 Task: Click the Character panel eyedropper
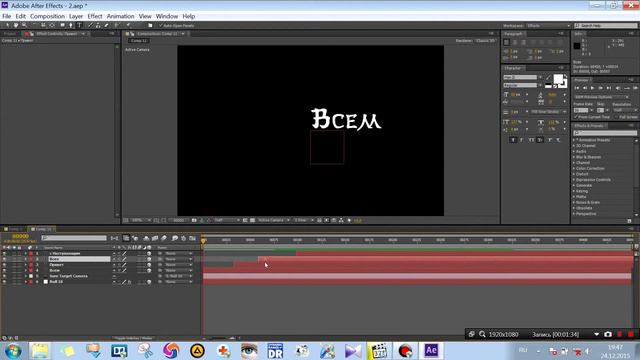pyautogui.click(x=549, y=77)
